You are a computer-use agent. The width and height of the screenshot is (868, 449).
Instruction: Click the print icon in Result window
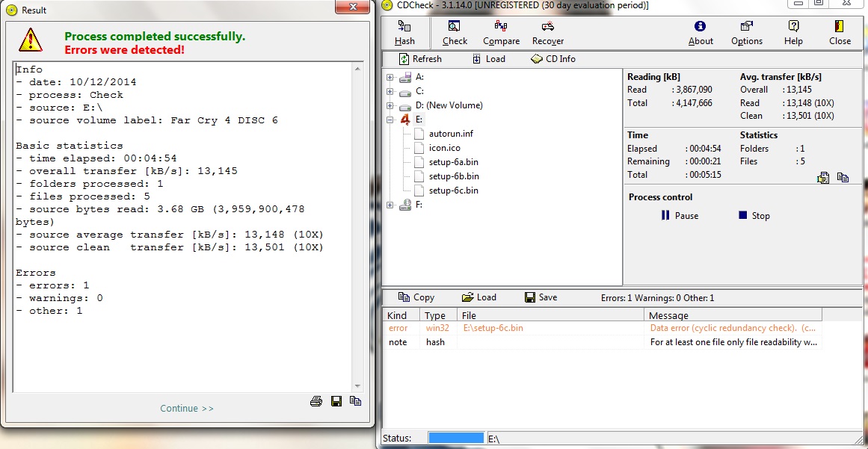click(316, 401)
